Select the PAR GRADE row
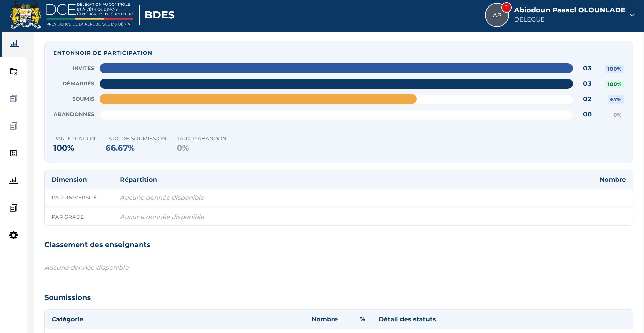Viewport: 644px width, 333px height. [339, 217]
